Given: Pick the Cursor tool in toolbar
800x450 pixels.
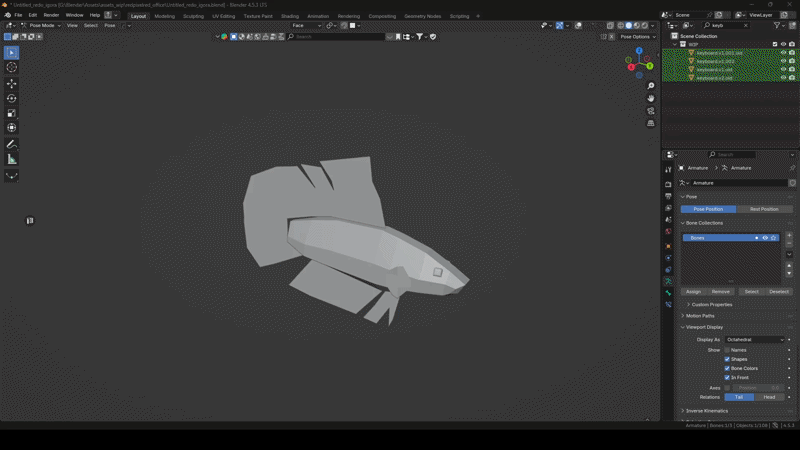Looking at the screenshot, I should tap(12, 67).
